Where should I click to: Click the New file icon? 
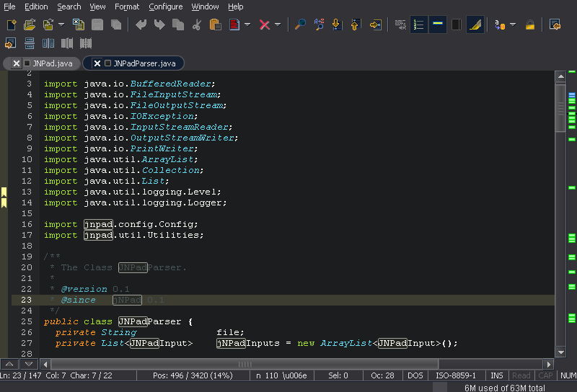tap(12, 25)
